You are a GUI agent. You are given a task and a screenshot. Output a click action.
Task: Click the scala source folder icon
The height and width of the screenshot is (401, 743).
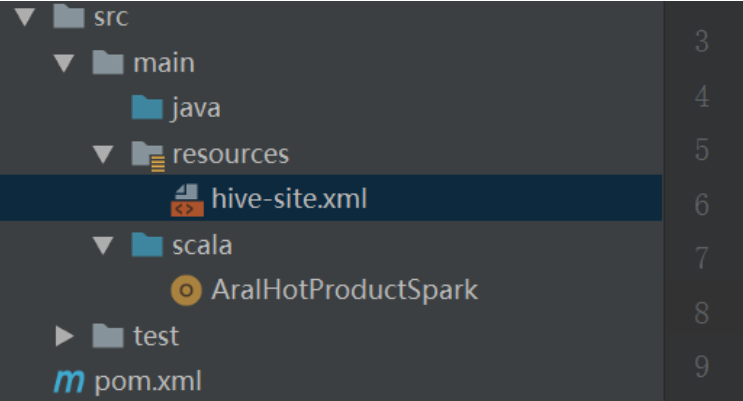tap(147, 245)
